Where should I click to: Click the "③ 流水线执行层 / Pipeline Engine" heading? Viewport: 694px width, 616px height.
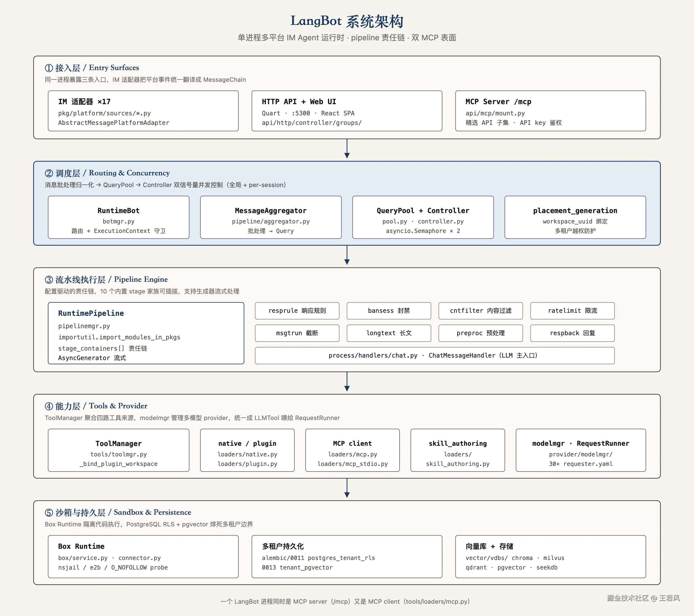106,279
